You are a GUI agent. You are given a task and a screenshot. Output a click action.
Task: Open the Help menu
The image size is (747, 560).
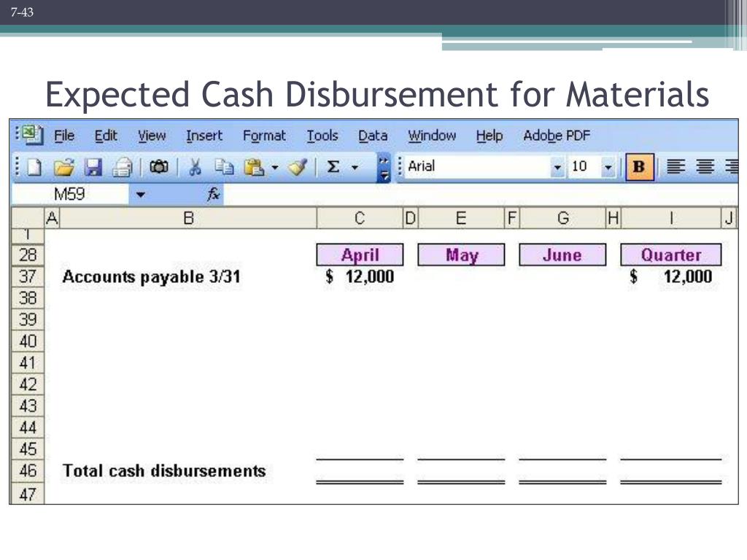pyautogui.click(x=489, y=136)
